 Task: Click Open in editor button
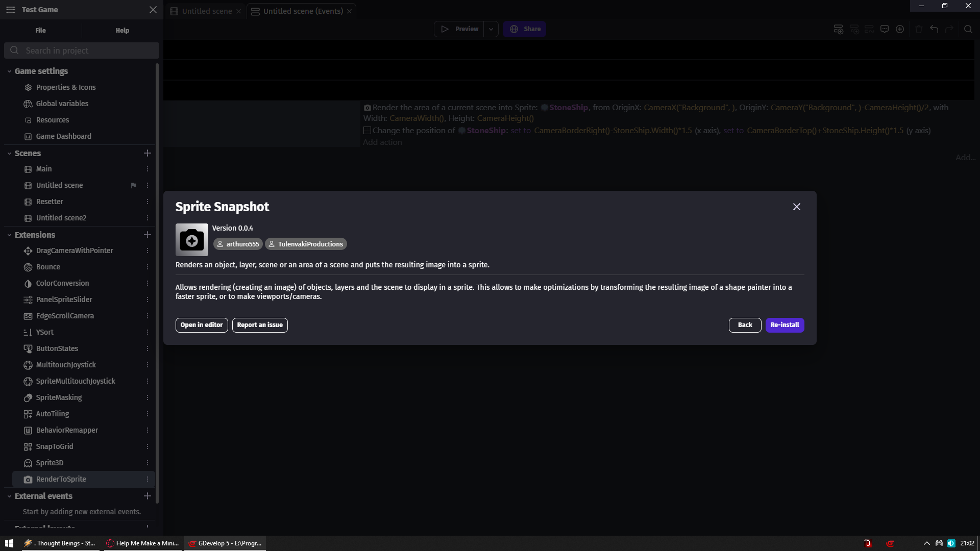pos(202,325)
